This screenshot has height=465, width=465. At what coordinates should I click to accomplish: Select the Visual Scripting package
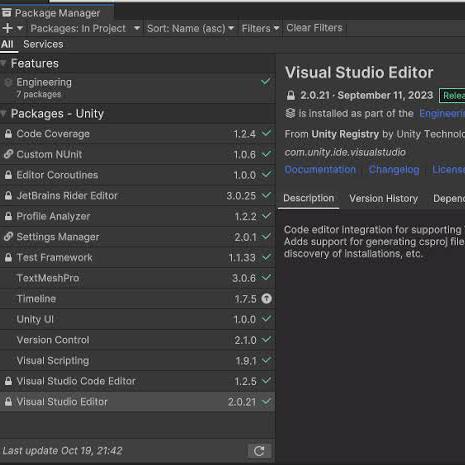[x=137, y=361]
